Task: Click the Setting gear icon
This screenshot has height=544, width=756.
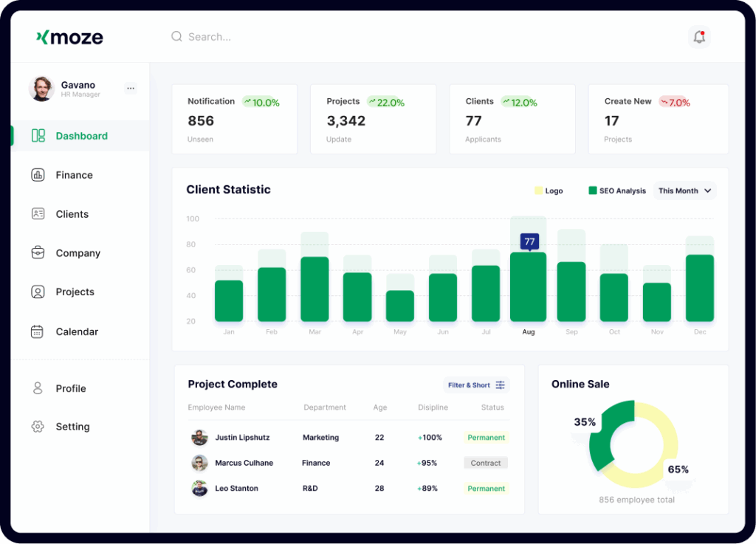Action: pyautogui.click(x=38, y=427)
